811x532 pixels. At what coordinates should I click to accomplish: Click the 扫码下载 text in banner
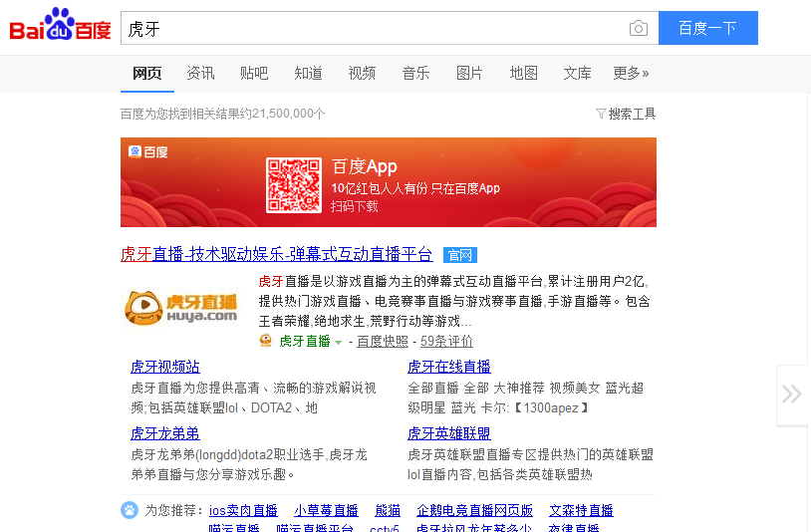coord(355,207)
